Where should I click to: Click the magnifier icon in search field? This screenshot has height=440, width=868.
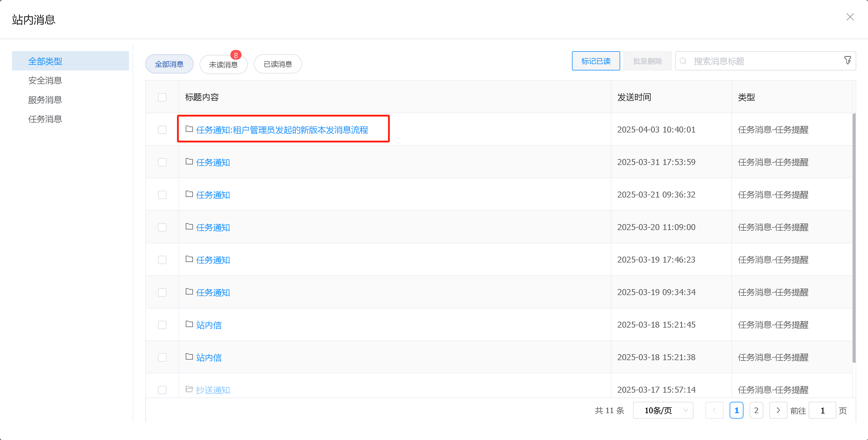coord(683,61)
